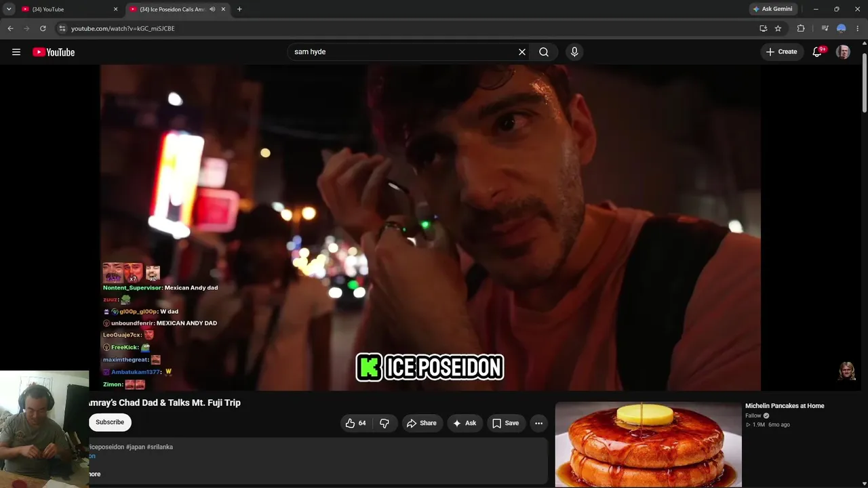Dislike the video with thumbs down
868x488 pixels.
pyautogui.click(x=384, y=423)
